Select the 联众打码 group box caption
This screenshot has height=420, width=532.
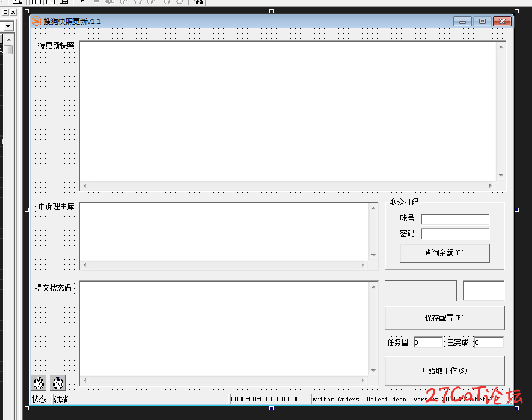[404, 202]
